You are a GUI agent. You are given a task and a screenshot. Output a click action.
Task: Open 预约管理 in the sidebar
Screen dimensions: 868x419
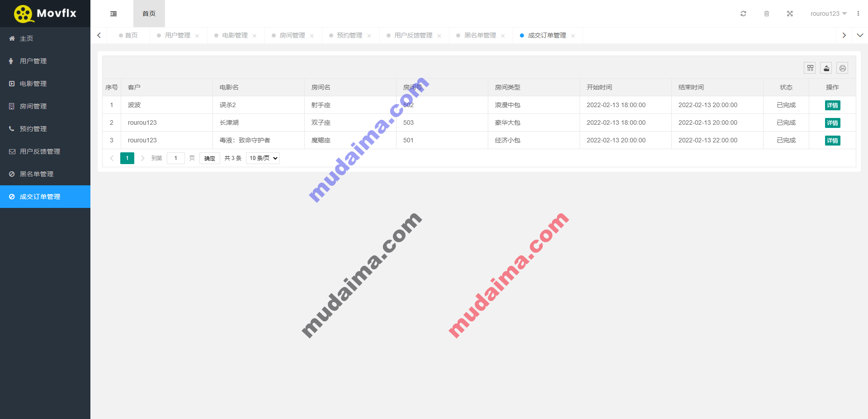[x=45, y=129]
